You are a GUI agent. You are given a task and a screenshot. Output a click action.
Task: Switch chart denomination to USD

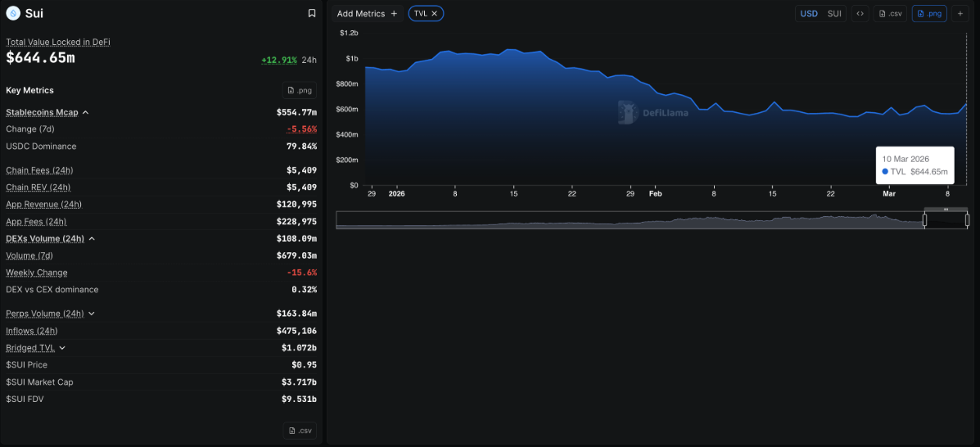pyautogui.click(x=809, y=13)
